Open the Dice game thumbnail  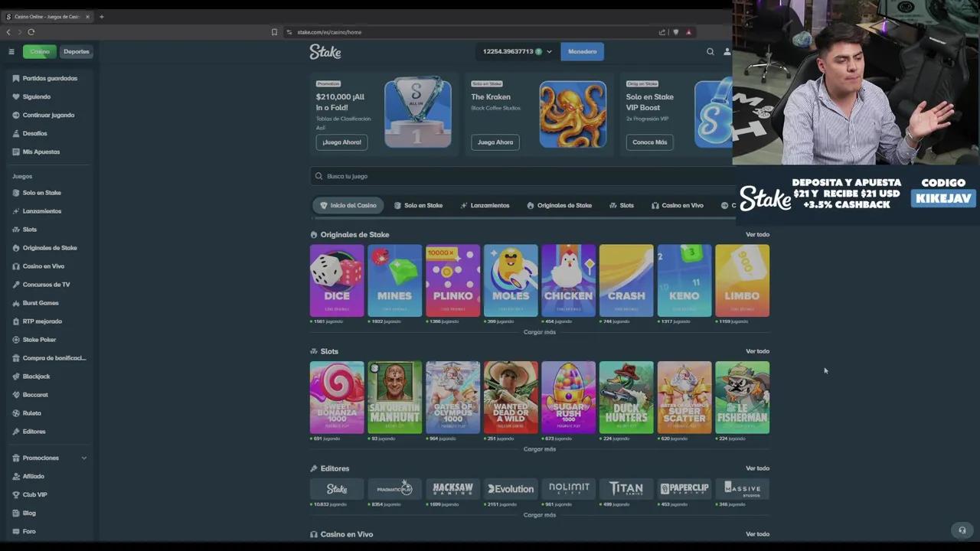point(337,281)
